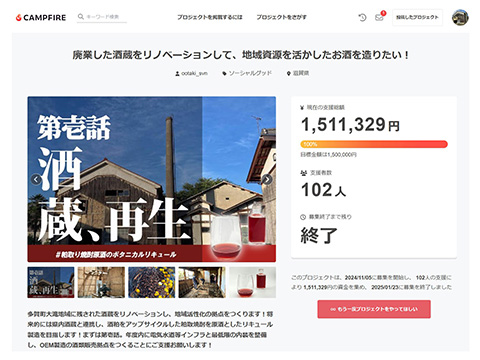The image size is (480, 360).
Task: Click the clock icon beside 募集終了まで残り
Action: pyautogui.click(x=303, y=217)
